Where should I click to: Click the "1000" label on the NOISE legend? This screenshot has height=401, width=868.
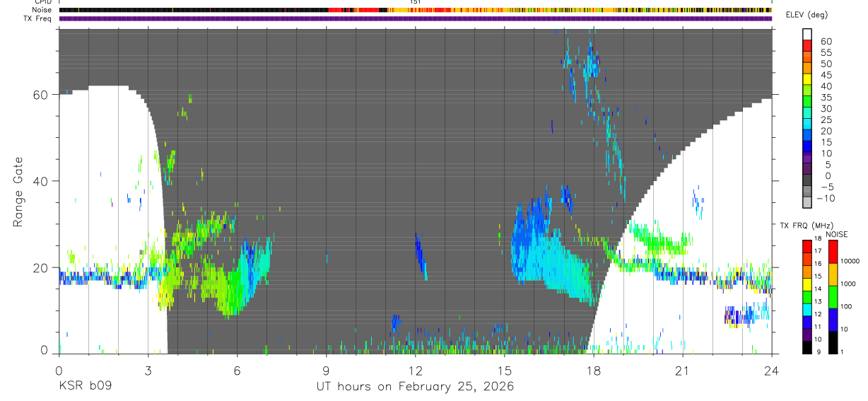848,284
